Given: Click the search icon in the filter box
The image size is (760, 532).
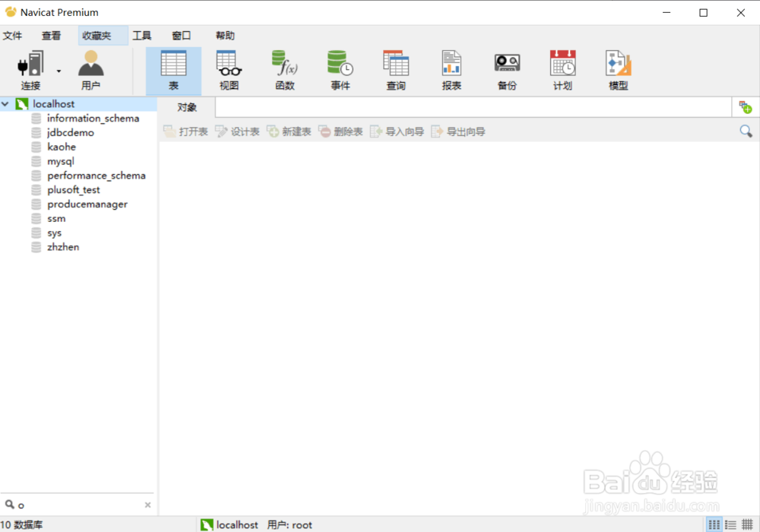Looking at the screenshot, I should click(x=9, y=505).
